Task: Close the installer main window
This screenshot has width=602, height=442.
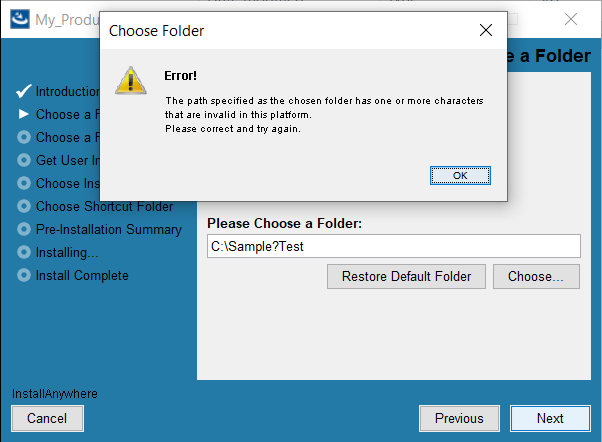Action: (571, 19)
